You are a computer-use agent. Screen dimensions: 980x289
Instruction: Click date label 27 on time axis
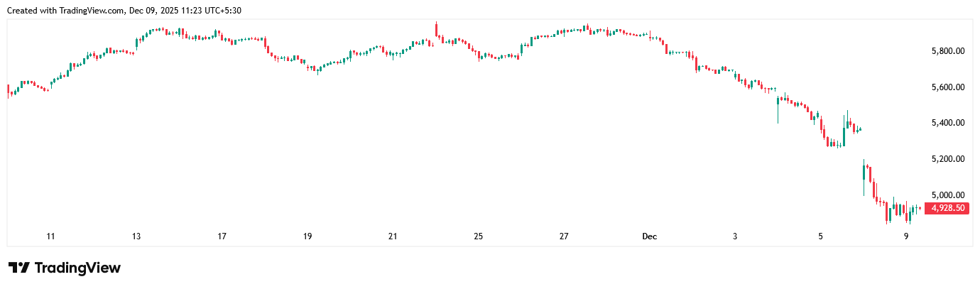click(x=564, y=236)
